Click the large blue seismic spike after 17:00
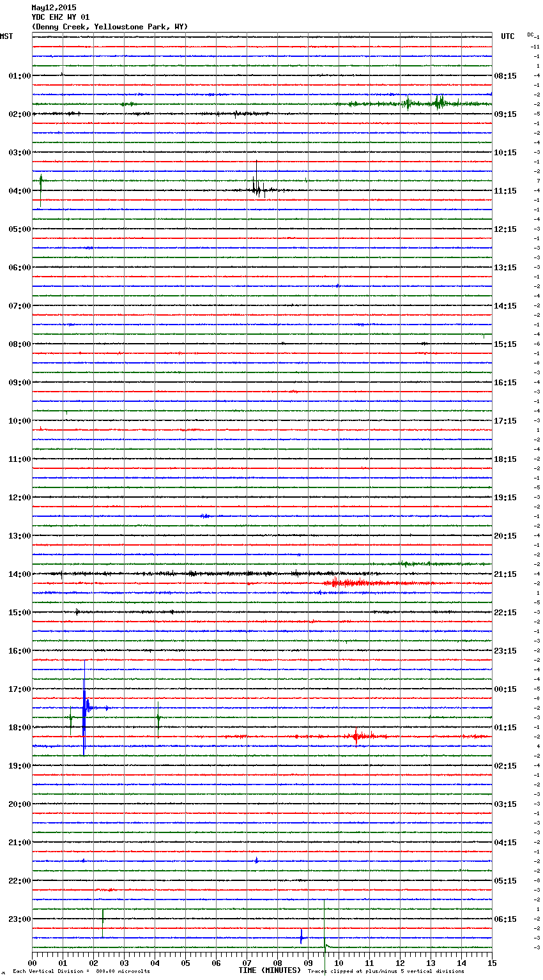 pyautogui.click(x=84, y=708)
